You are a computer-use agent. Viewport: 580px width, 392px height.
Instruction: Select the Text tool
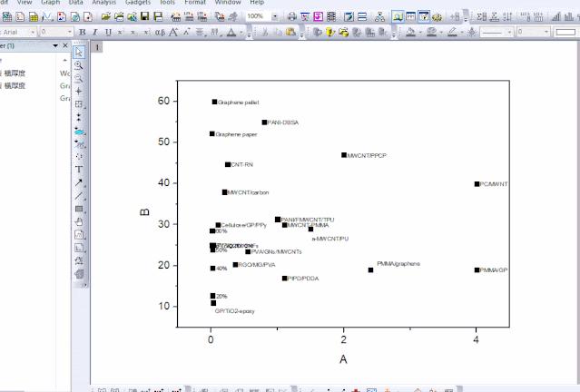click(79, 170)
